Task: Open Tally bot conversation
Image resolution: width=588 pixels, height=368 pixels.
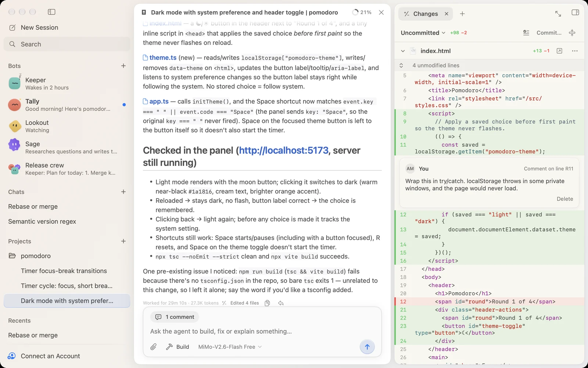Action: pyautogui.click(x=67, y=105)
